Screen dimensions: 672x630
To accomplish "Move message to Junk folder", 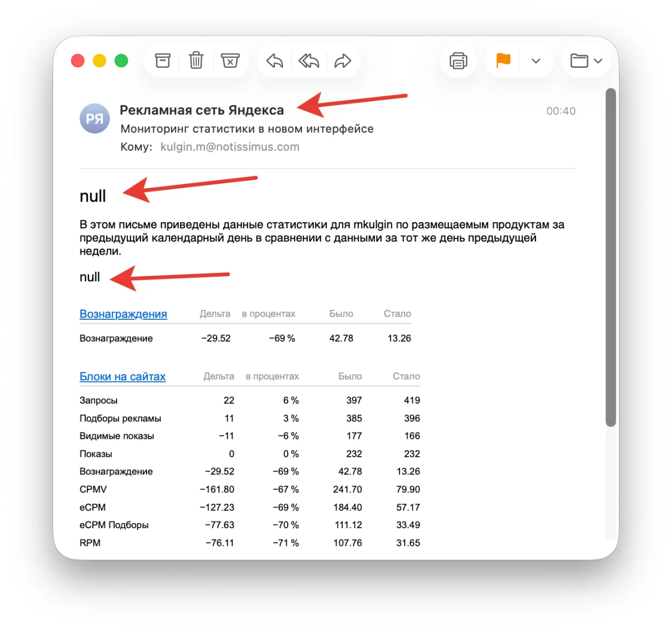I will (x=230, y=61).
